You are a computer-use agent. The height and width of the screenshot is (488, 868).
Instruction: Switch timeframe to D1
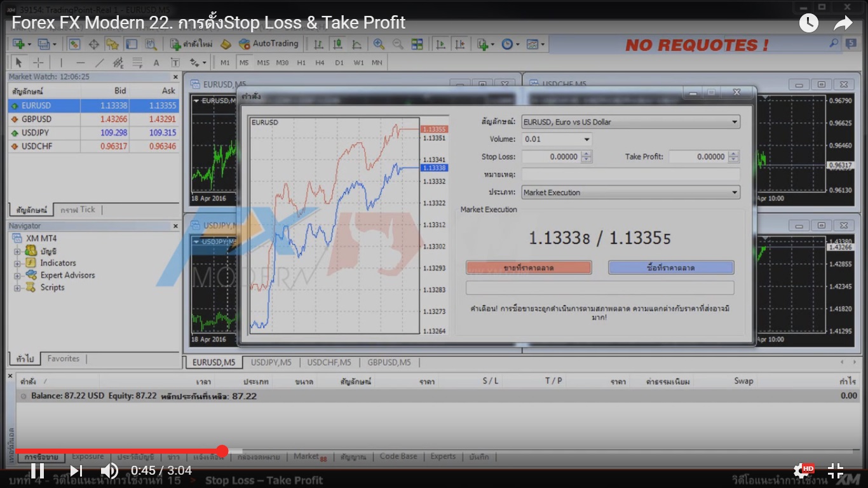pyautogui.click(x=339, y=62)
